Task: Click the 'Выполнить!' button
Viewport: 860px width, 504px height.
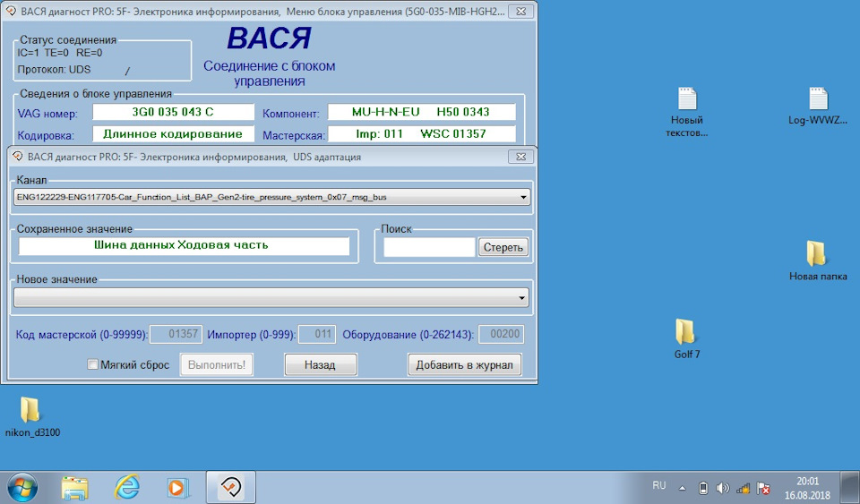Action: [217, 365]
